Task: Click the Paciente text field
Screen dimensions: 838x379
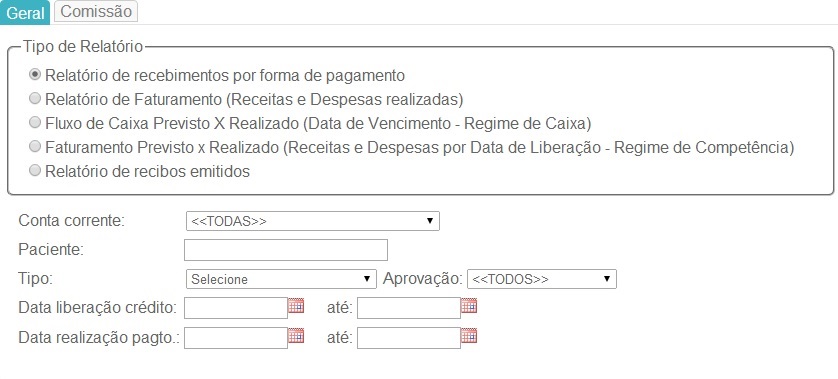Action: tap(286, 250)
